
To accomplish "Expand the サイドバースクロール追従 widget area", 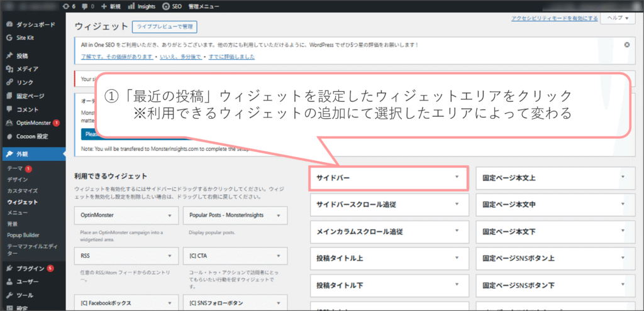I will [x=457, y=204].
